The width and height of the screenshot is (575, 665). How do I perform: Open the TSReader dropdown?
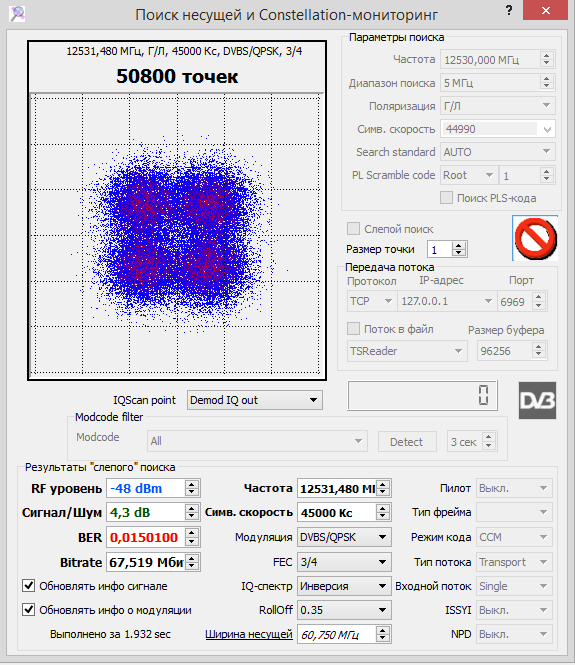[407, 351]
